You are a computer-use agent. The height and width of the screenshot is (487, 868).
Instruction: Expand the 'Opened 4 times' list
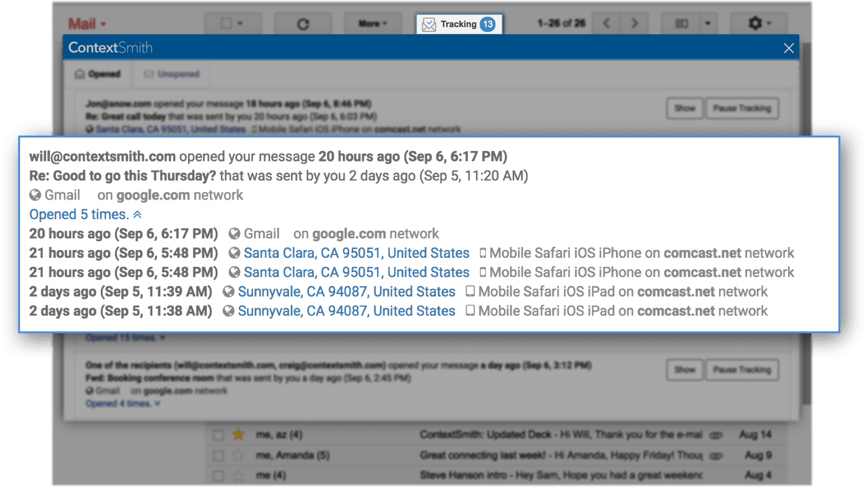point(123,403)
